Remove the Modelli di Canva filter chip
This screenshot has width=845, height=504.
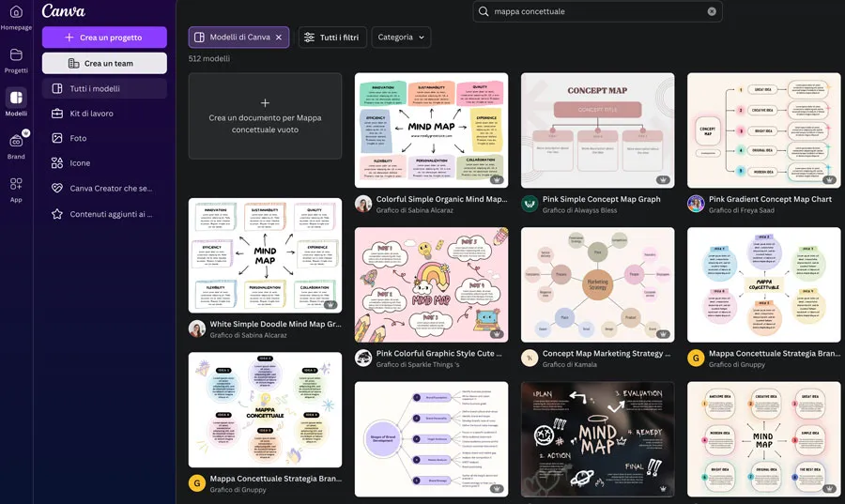pyautogui.click(x=279, y=38)
